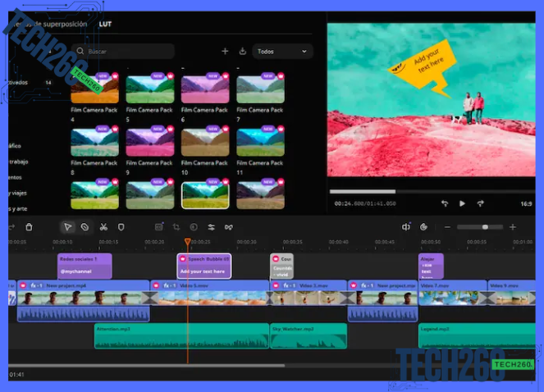Adjust the timeline zoom slider

pyautogui.click(x=480, y=227)
